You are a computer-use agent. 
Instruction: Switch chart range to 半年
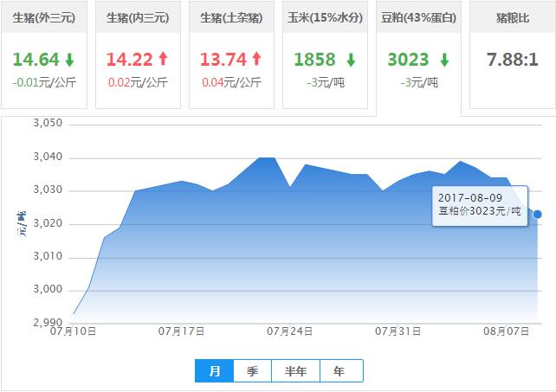295,370
